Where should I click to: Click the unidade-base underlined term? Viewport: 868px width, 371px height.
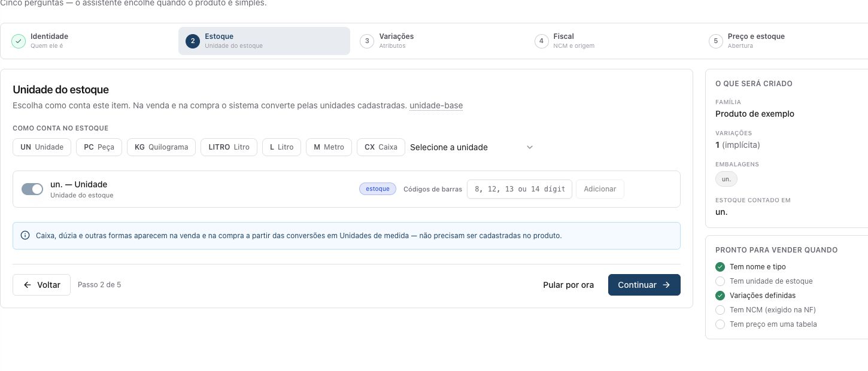436,106
